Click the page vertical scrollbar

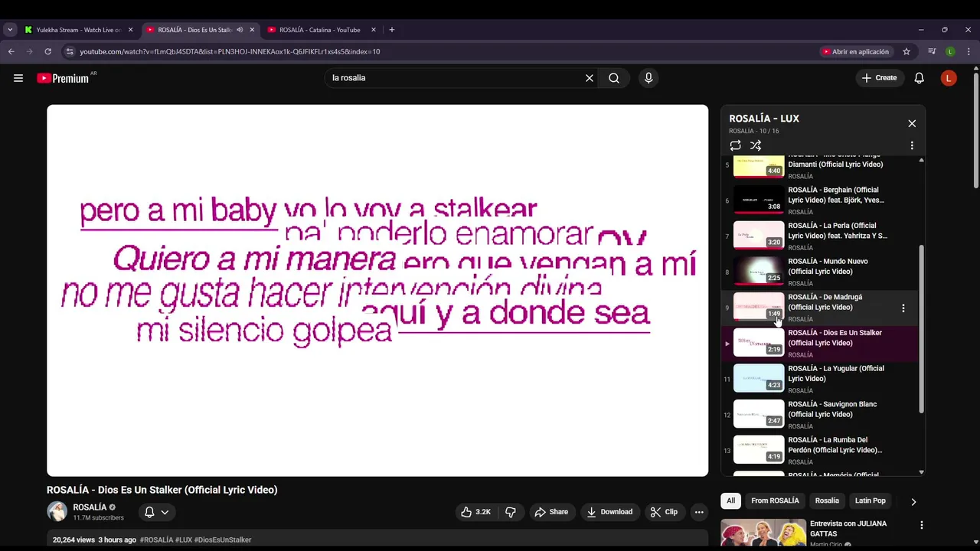[975, 130]
